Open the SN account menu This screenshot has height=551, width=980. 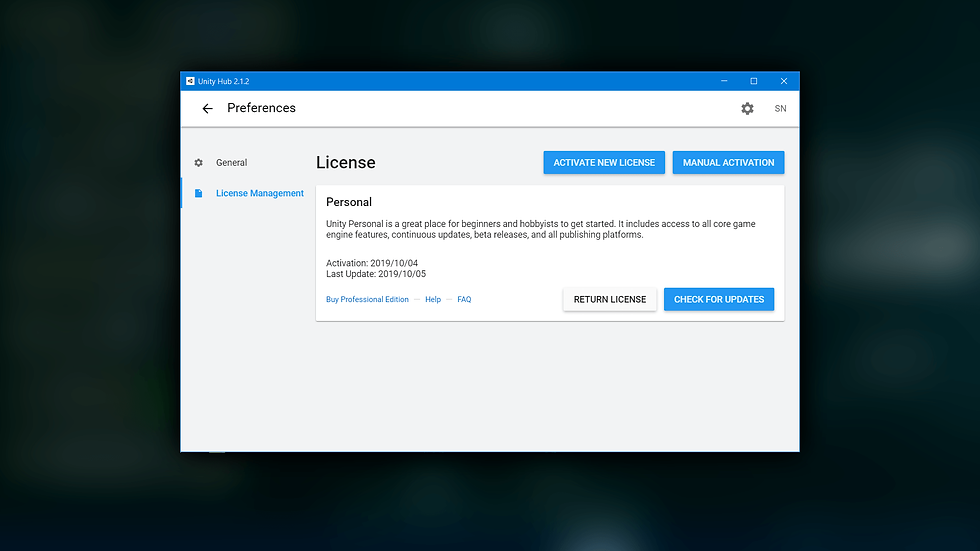pos(781,109)
